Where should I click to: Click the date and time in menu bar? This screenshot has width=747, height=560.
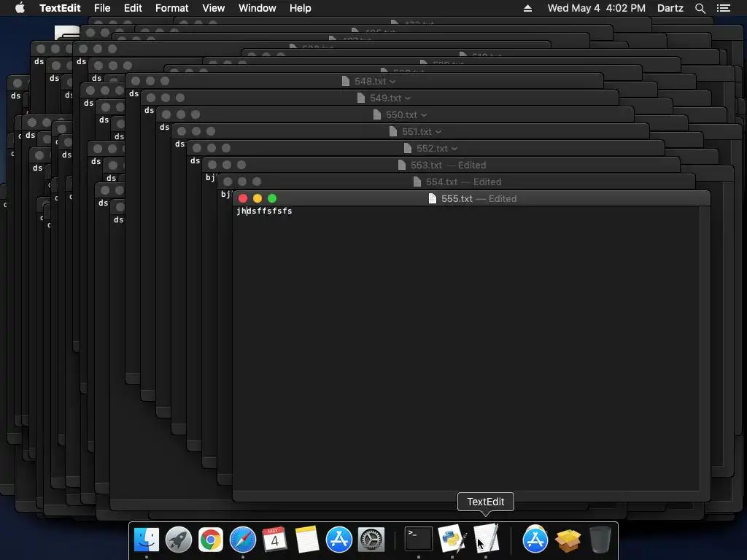(597, 8)
